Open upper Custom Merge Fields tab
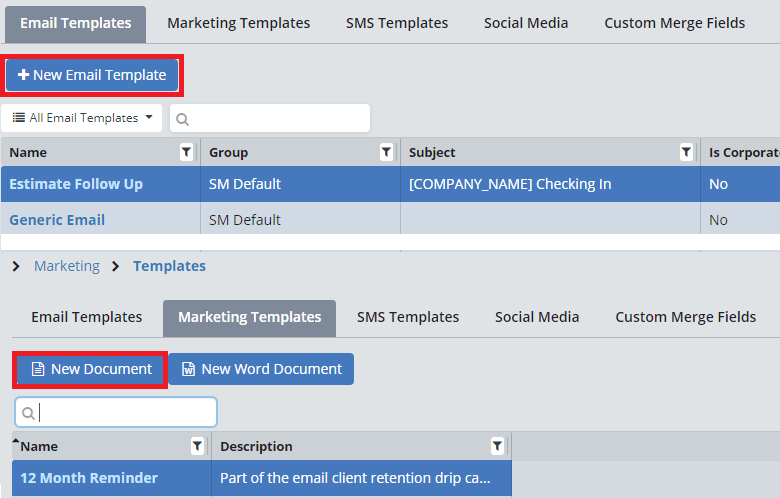 (674, 23)
